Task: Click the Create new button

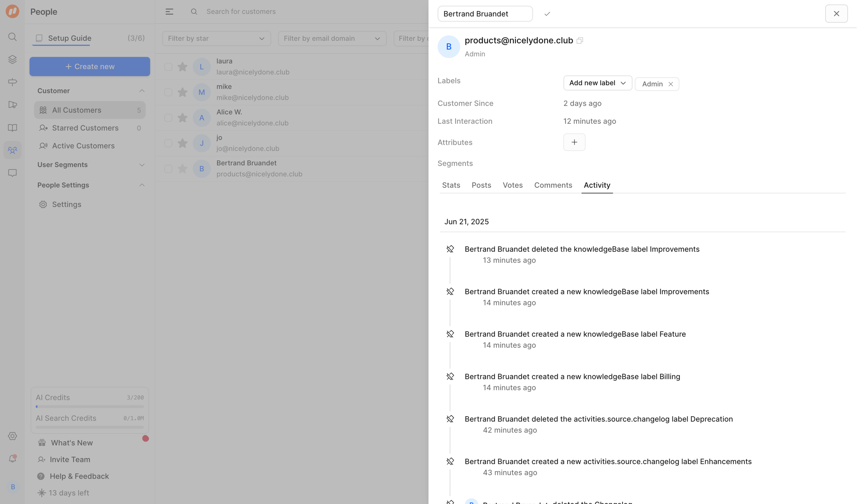Action: point(90,66)
